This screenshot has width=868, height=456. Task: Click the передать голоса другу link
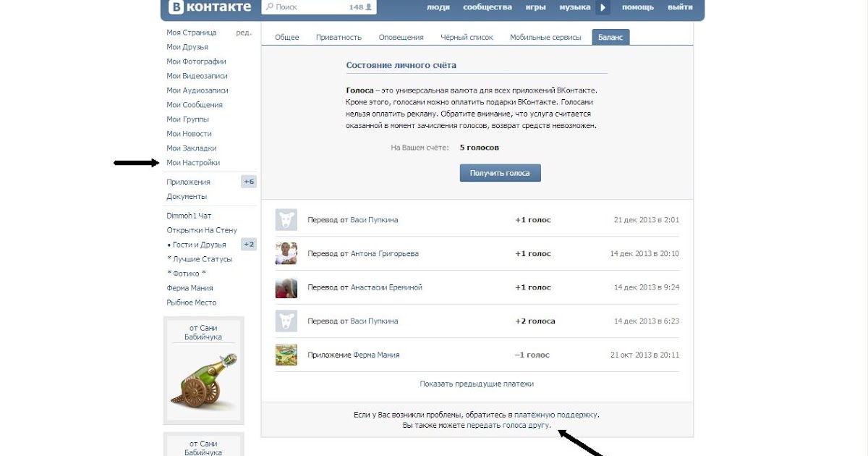click(509, 426)
